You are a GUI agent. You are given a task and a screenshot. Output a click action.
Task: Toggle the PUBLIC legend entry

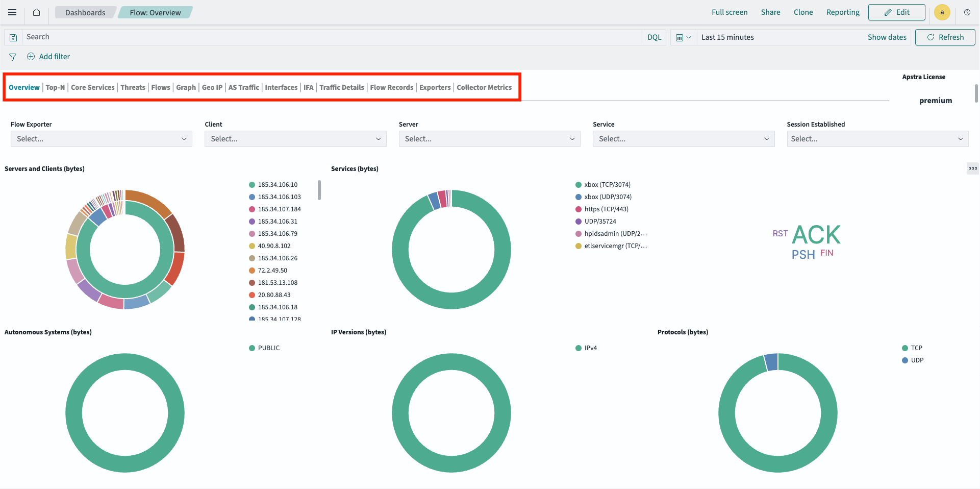[x=264, y=348]
